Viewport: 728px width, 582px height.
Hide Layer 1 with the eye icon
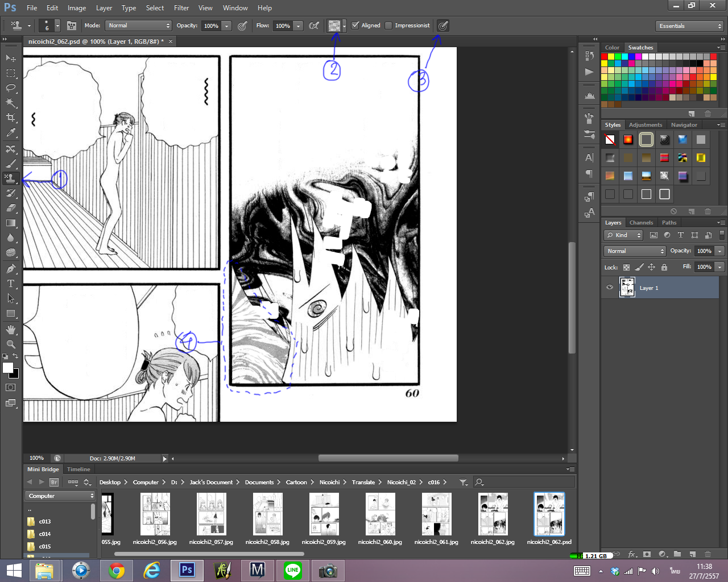[610, 288]
